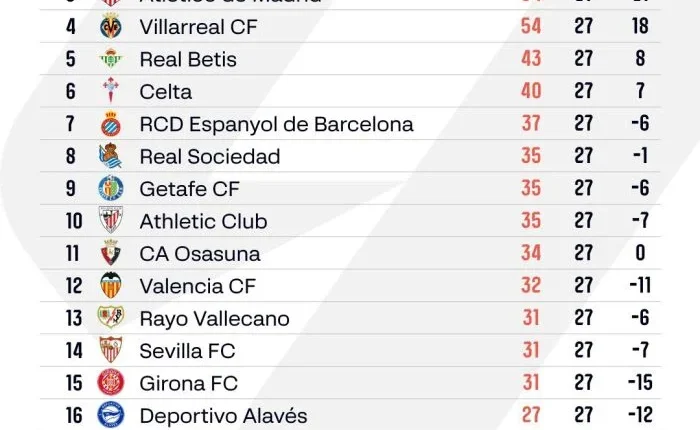Click Real Betis's 43 points value
The height and width of the screenshot is (430, 700).
531,59
